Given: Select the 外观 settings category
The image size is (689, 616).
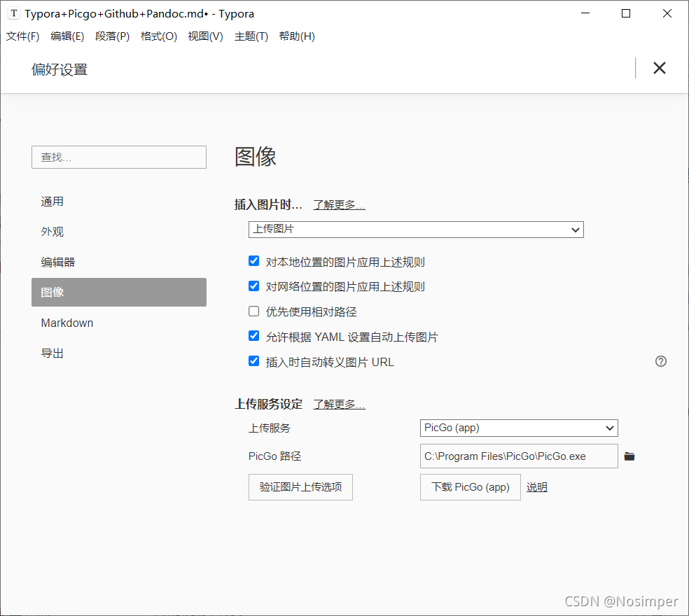Looking at the screenshot, I should [x=118, y=232].
